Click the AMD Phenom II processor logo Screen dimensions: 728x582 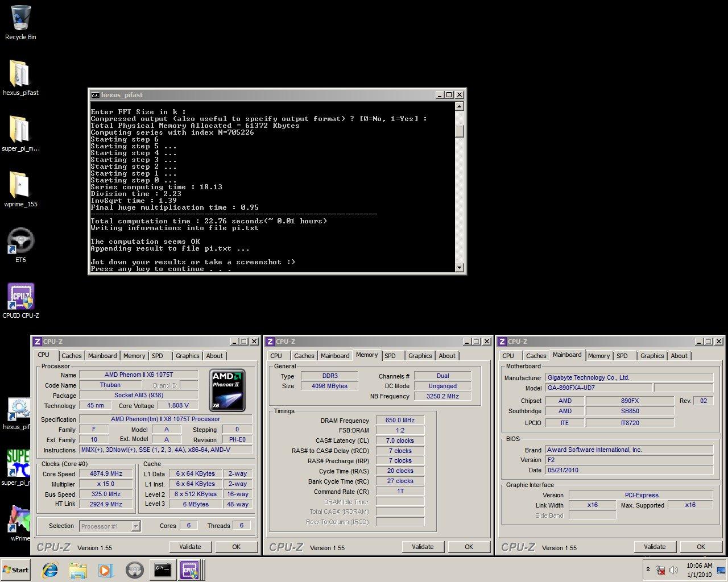pos(227,390)
